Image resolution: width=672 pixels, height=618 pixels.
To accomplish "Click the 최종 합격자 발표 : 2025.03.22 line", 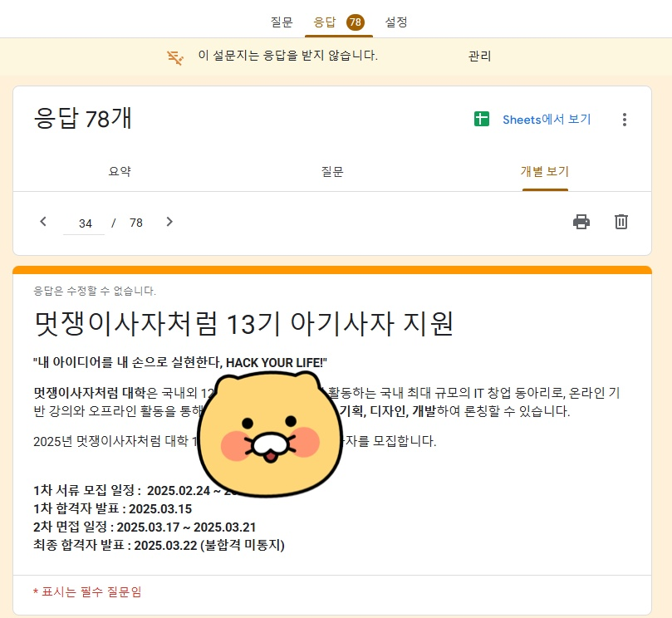I will click(159, 545).
